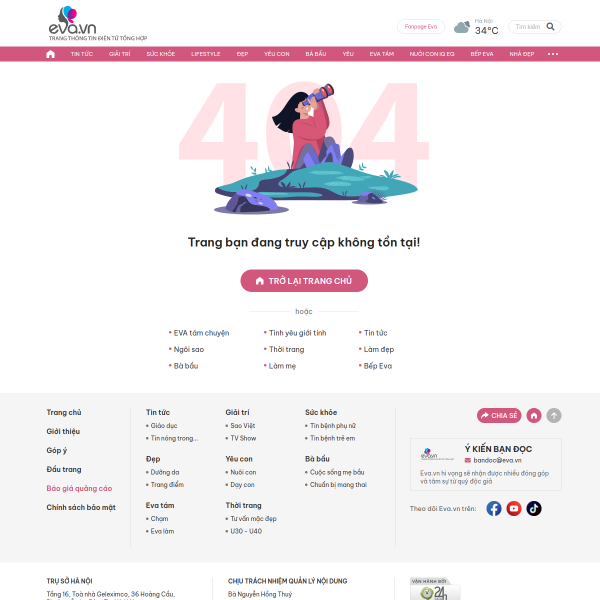This screenshot has height=600, width=600.
Task: Open TIN TỨC menu item
Action: click(82, 54)
